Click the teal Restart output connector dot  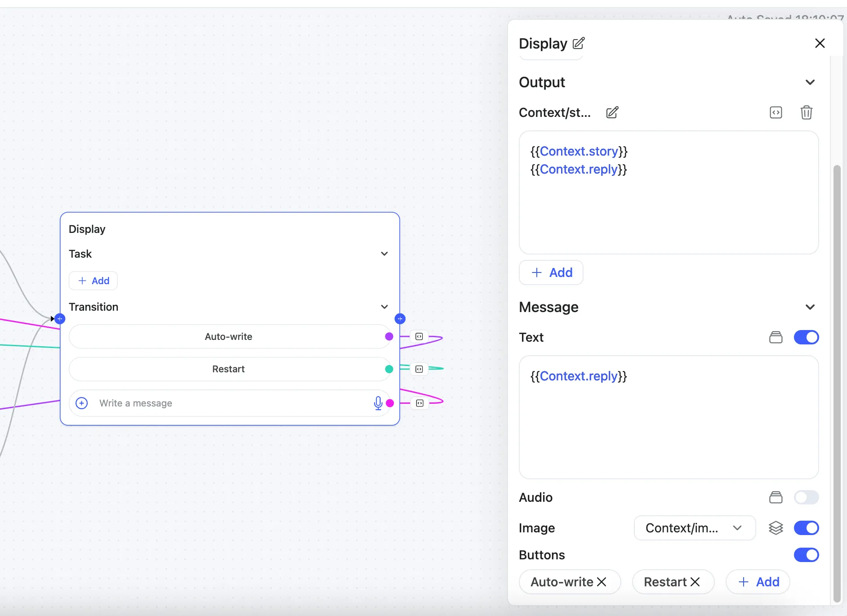point(389,369)
